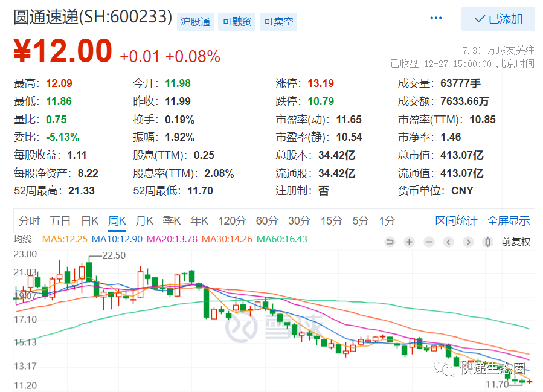
Task: Select the 30分 chart tab
Action: (299, 220)
